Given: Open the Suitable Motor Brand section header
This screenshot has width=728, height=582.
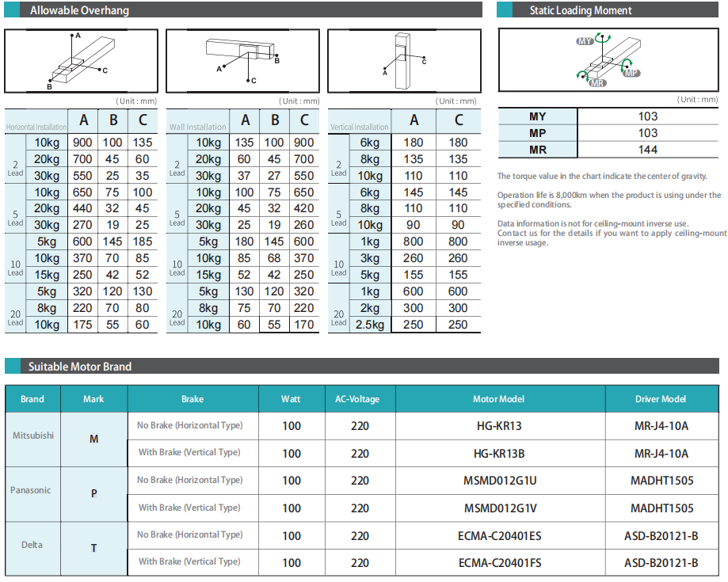Looking at the screenshot, I should click(80, 367).
